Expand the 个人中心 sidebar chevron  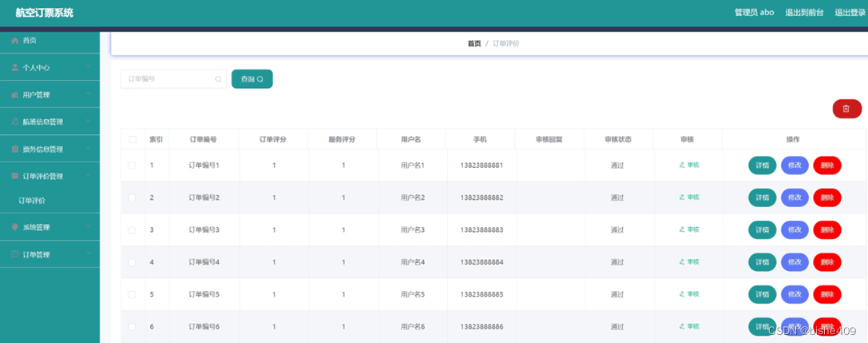click(89, 67)
